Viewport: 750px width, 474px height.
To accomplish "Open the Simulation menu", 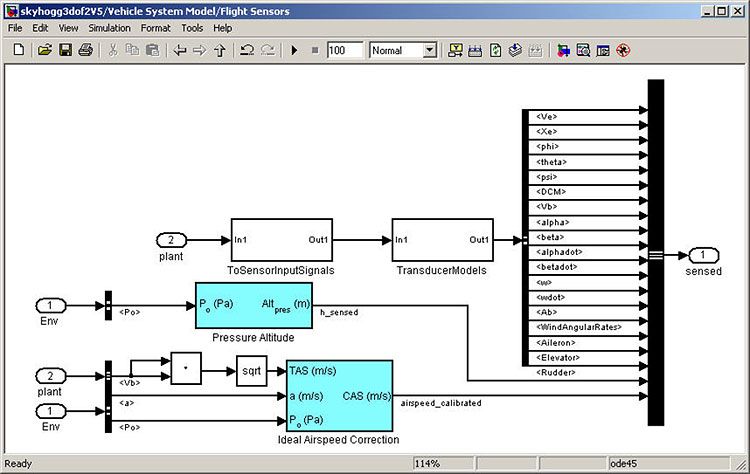I will tap(109, 28).
